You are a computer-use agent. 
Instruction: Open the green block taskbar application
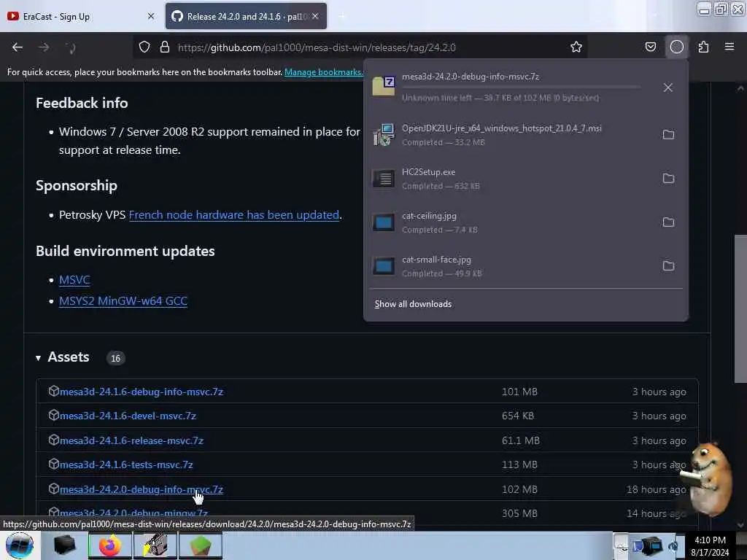tap(200, 545)
